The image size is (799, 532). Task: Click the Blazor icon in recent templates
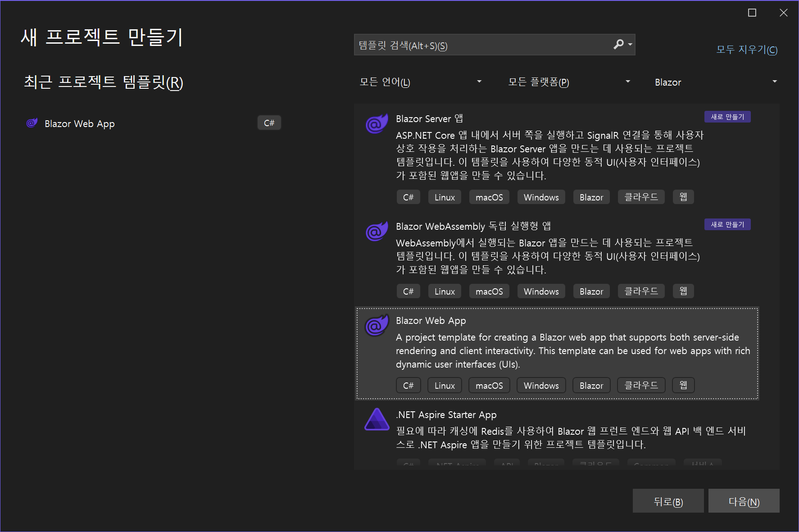pyautogui.click(x=32, y=123)
